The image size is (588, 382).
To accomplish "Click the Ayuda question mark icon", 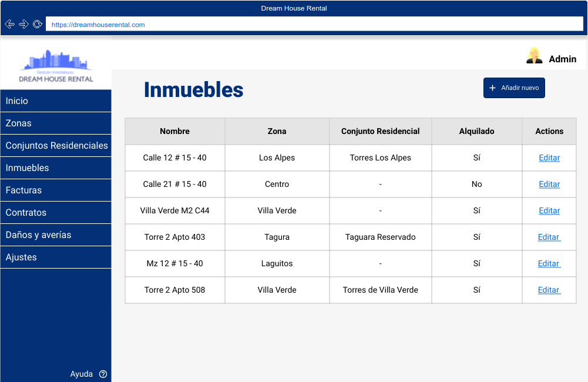I will (103, 374).
